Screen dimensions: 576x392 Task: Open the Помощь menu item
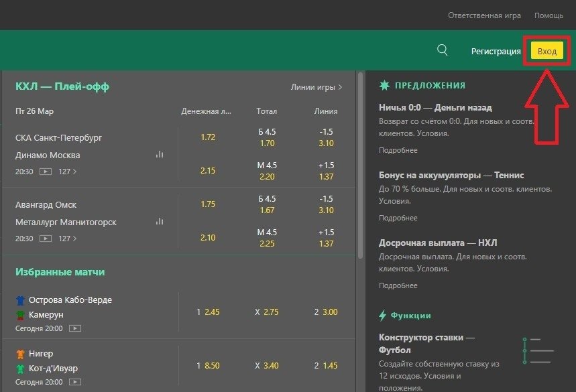(549, 15)
